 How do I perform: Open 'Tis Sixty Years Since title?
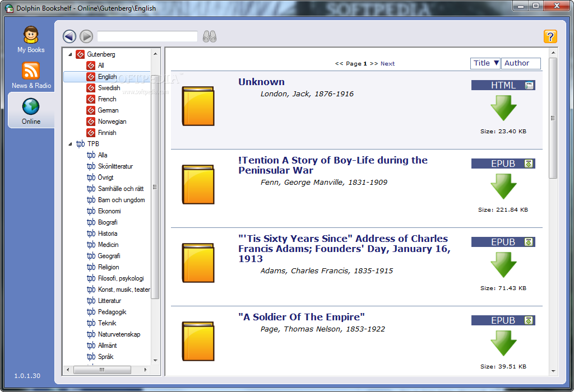pyautogui.click(x=345, y=249)
